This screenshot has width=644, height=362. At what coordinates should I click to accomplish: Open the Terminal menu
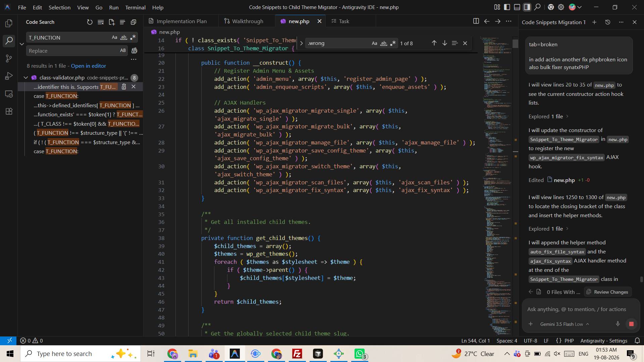click(x=135, y=7)
